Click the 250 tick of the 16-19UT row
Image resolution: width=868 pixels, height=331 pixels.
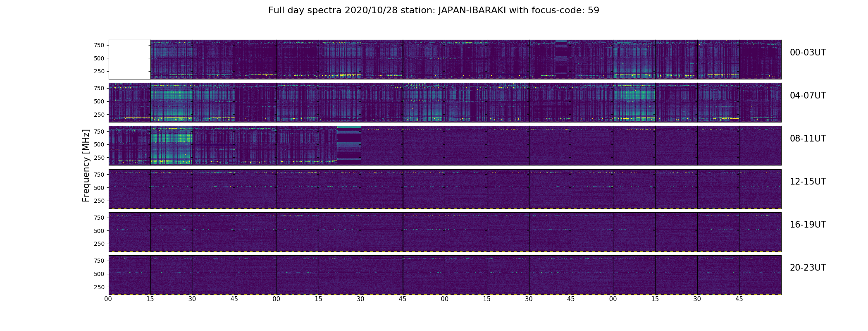(99, 244)
